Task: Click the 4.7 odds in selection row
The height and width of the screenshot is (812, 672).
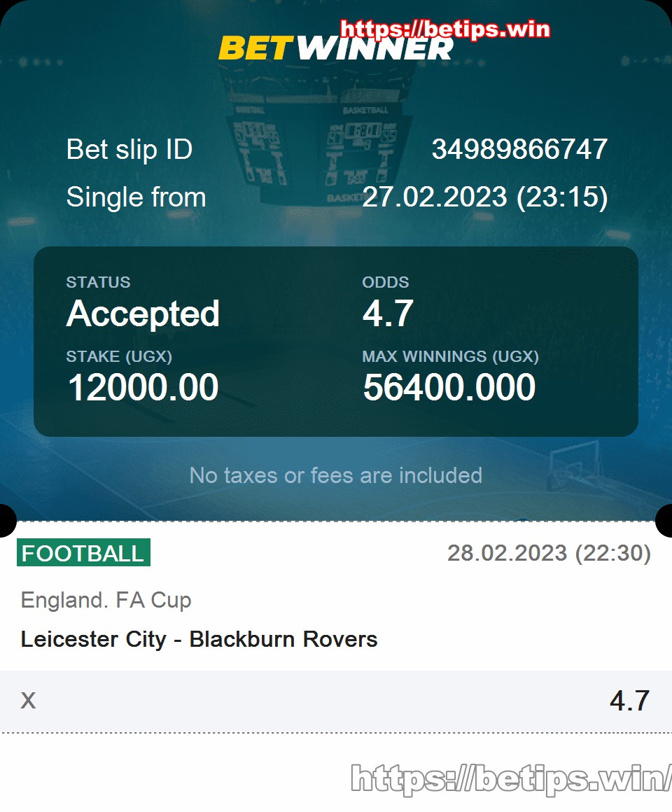Action: [629, 701]
